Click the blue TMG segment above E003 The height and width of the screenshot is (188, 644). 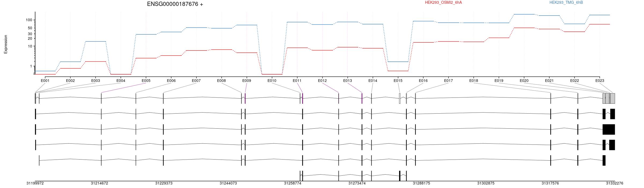point(96,41)
